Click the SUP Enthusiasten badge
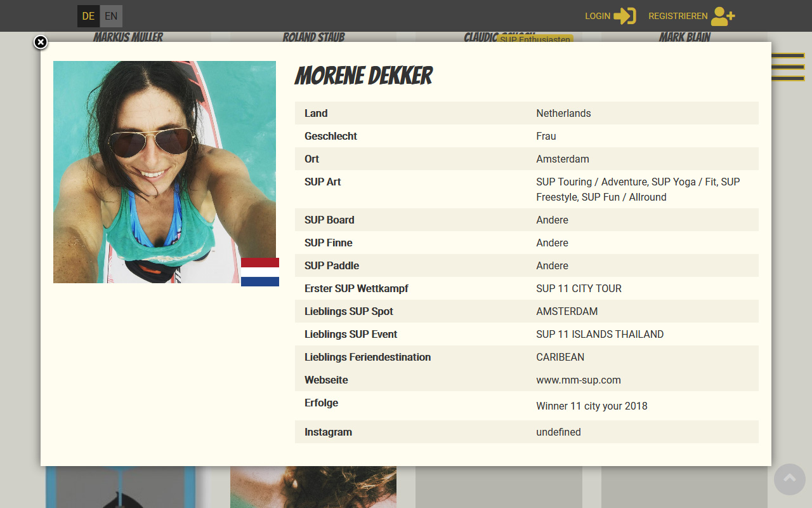 (x=535, y=39)
